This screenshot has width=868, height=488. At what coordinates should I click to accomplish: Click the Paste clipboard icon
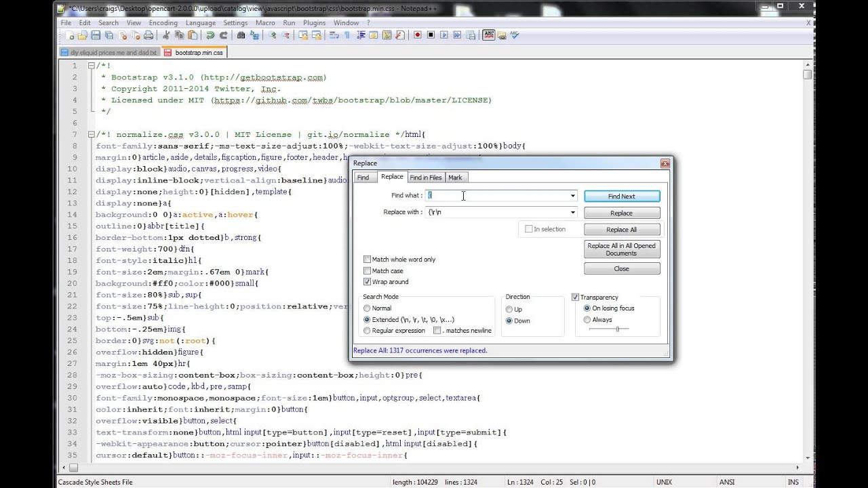pos(192,35)
